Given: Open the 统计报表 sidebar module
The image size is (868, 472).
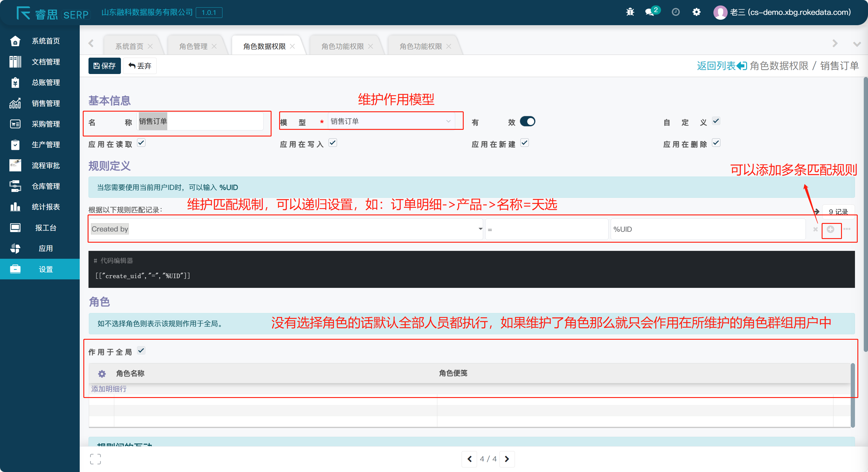Looking at the screenshot, I should coord(40,207).
